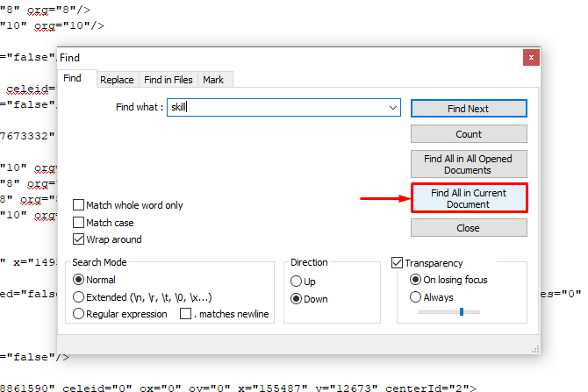Enable Match case option
This screenshot has width=588, height=392.
click(x=79, y=223)
